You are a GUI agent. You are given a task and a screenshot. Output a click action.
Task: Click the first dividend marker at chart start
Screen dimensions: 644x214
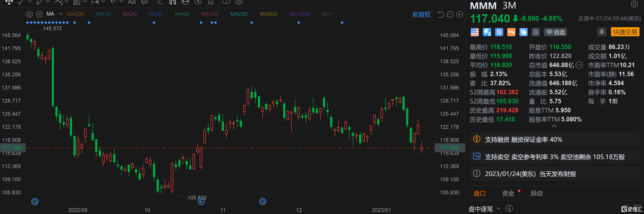coord(35,201)
